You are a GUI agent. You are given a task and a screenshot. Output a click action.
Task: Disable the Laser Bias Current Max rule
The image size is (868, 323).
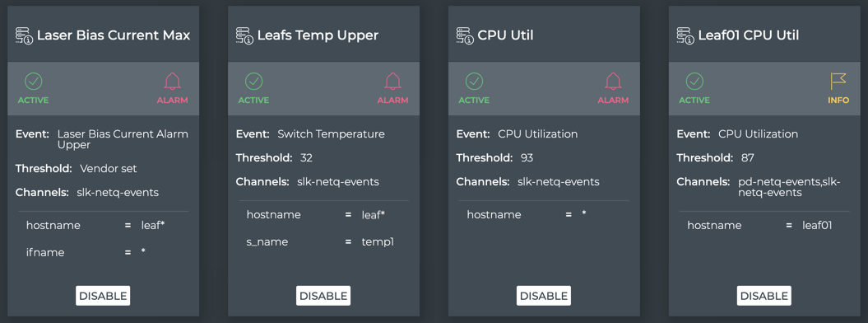point(103,296)
